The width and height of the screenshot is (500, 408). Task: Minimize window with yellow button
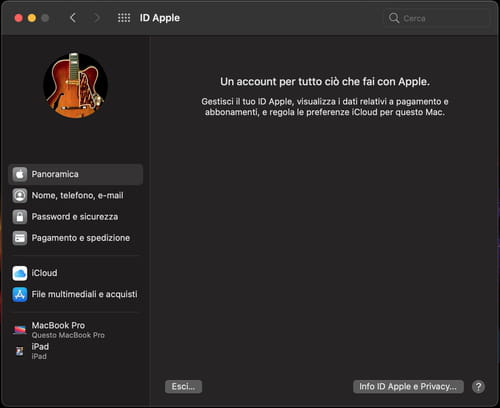32,18
